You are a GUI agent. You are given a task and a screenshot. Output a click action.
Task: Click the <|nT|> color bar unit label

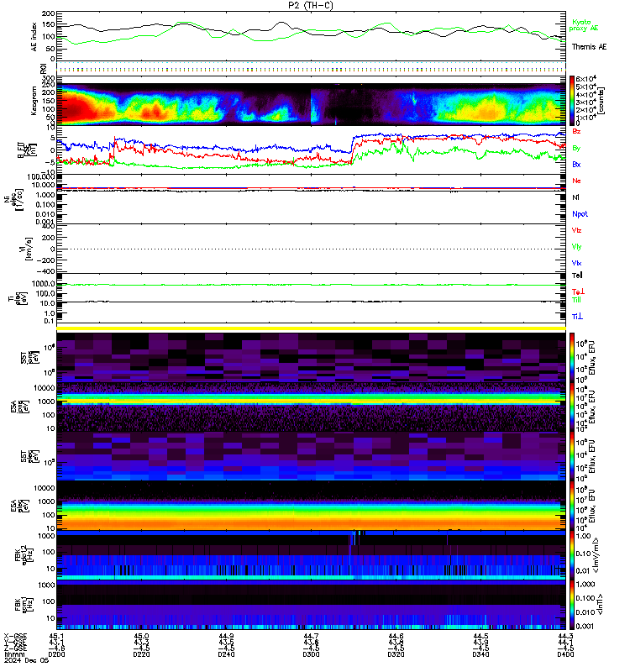click(600, 605)
